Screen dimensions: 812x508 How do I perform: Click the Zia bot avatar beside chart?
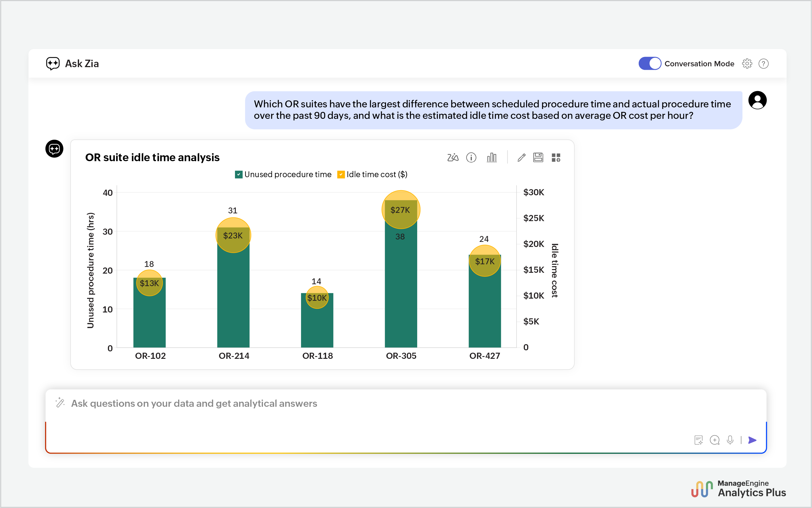54,148
